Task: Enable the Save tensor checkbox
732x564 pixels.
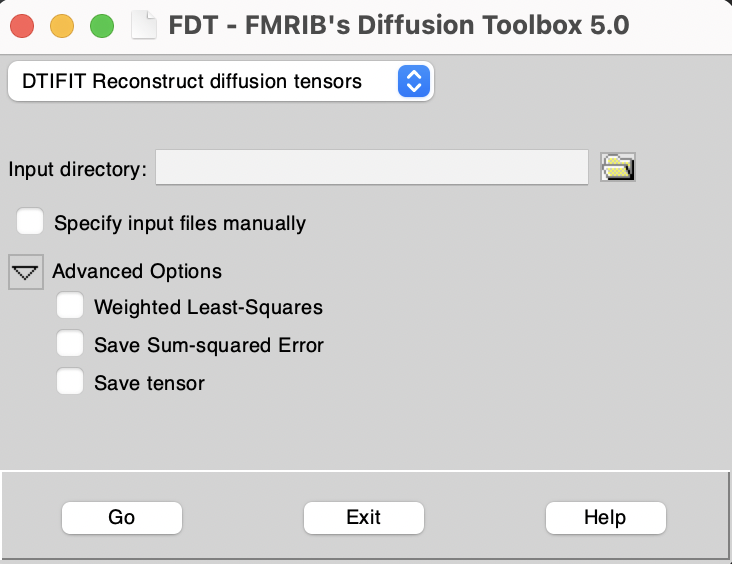Action: [x=70, y=382]
